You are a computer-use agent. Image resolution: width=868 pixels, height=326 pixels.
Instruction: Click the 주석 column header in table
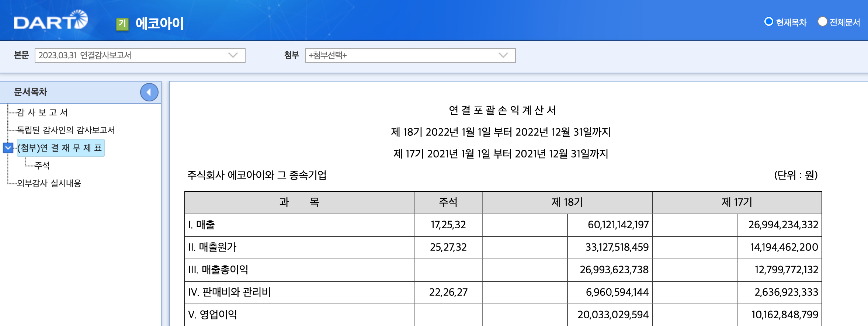(448, 202)
